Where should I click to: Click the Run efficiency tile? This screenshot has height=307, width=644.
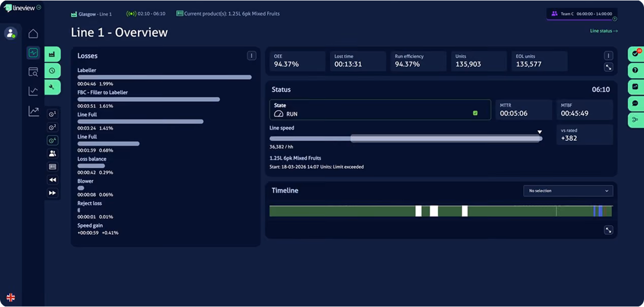418,61
